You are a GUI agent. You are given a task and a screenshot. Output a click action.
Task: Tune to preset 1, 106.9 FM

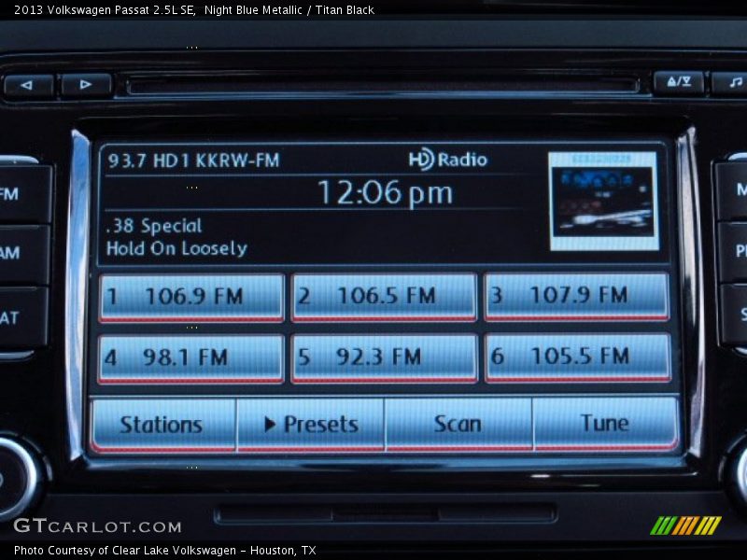pos(191,297)
